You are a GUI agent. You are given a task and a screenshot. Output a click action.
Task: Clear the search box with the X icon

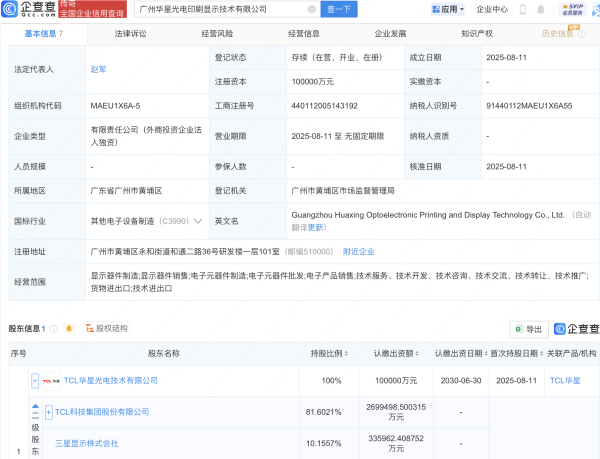pos(312,9)
